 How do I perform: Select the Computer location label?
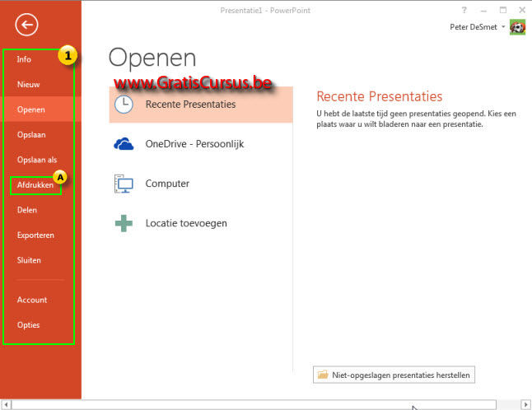click(x=167, y=184)
